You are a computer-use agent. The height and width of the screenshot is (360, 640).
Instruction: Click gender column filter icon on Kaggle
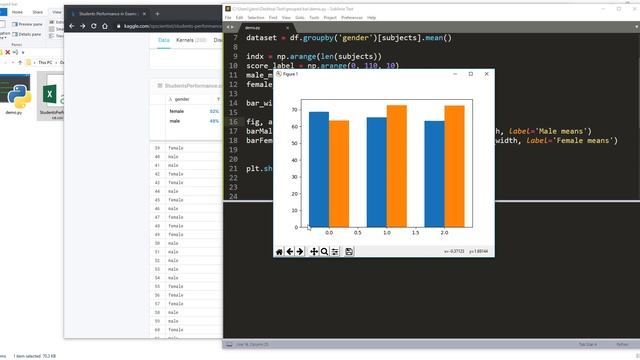click(218, 99)
